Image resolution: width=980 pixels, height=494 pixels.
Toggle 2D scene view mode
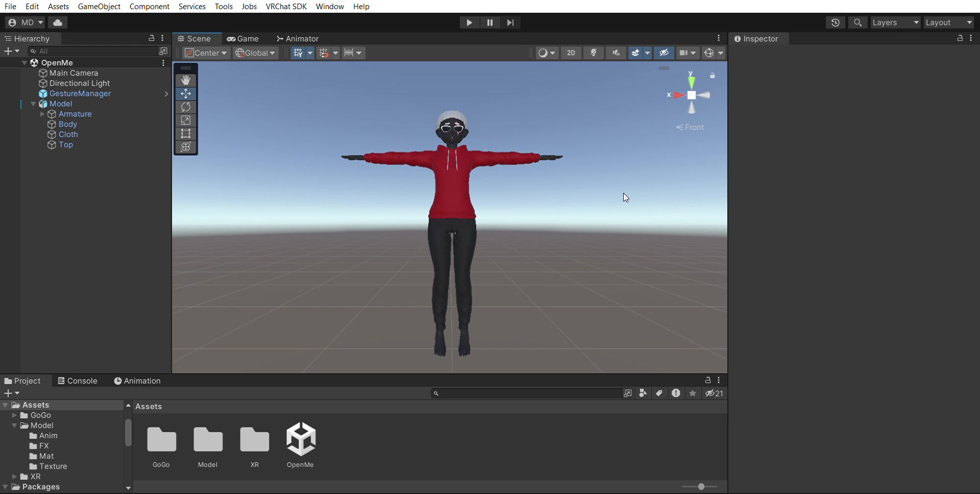[571, 53]
